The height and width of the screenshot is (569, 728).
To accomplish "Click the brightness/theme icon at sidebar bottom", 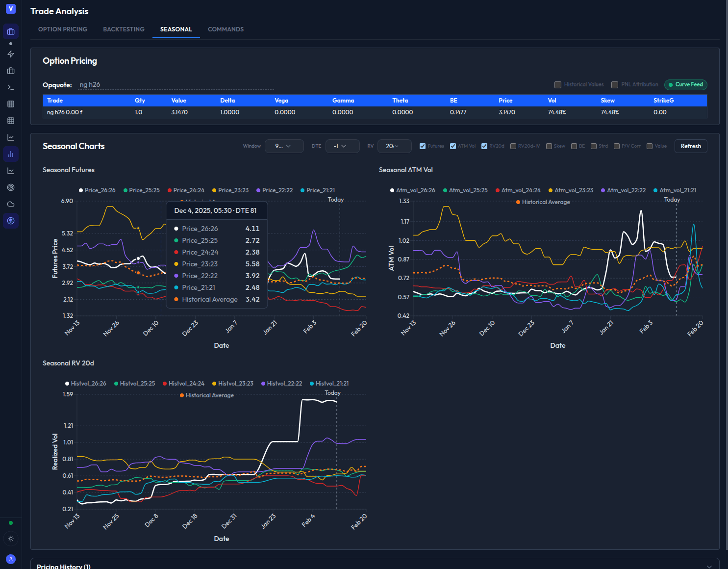I will pos(11,539).
